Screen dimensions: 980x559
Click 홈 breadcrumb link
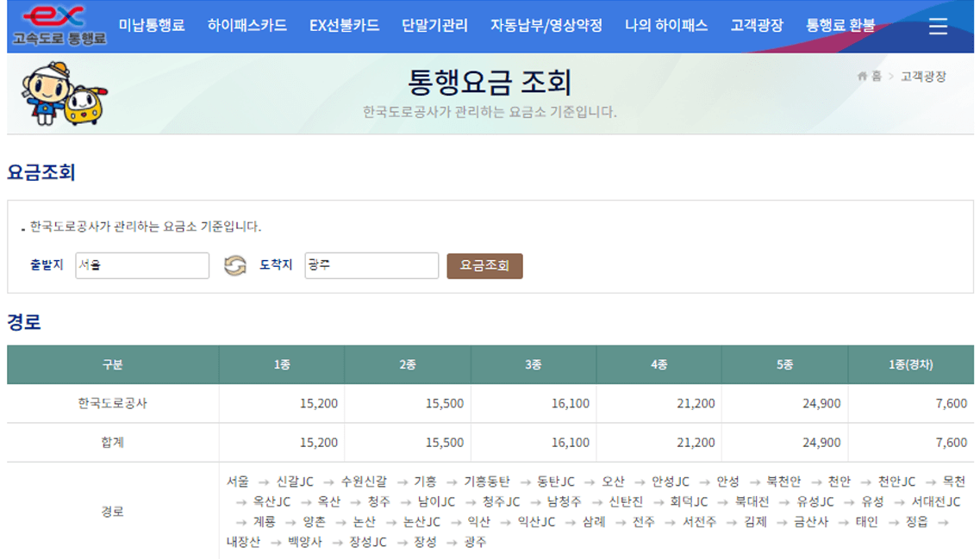pyautogui.click(x=877, y=76)
